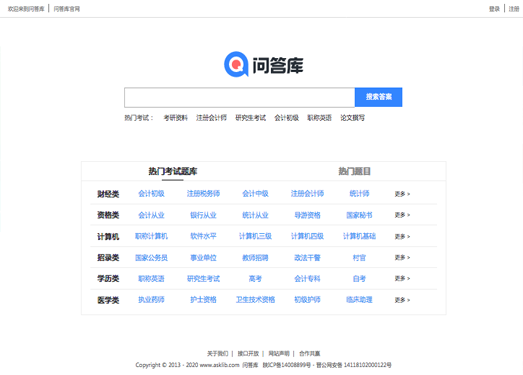Open the 合作共赢 footer link
Screen dimensions: 523x375
[310, 353]
